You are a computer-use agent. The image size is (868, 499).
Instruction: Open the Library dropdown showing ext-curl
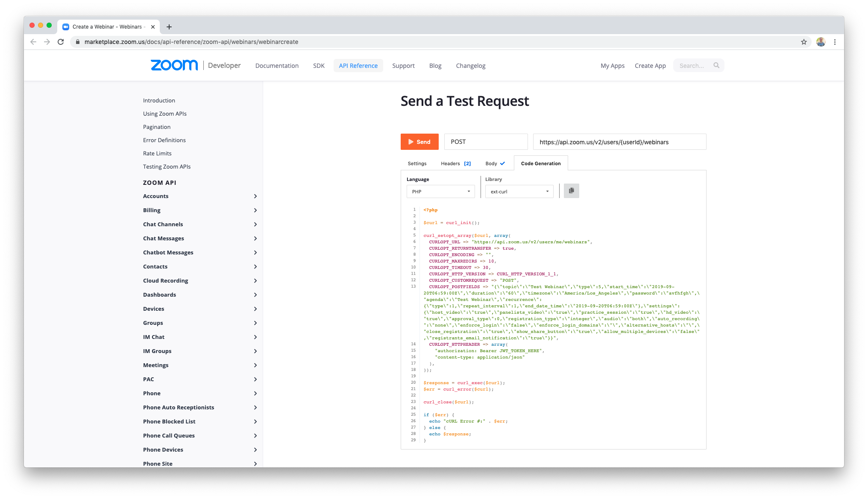coord(519,192)
